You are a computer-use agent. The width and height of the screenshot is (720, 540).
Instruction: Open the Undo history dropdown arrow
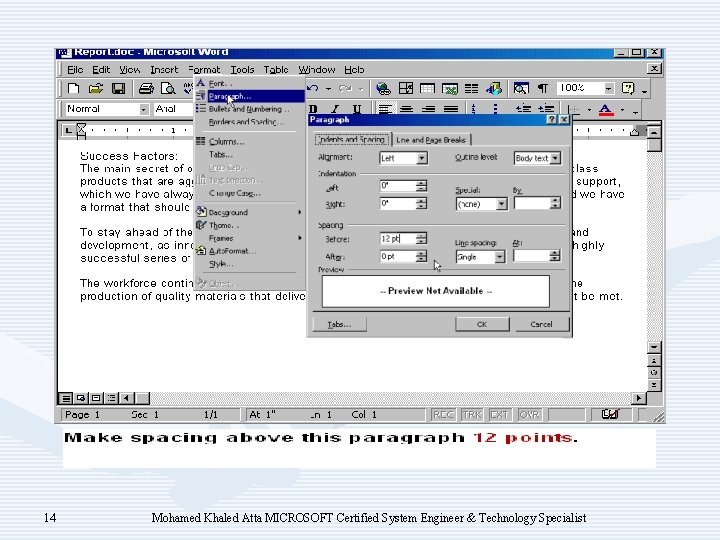tap(328, 88)
